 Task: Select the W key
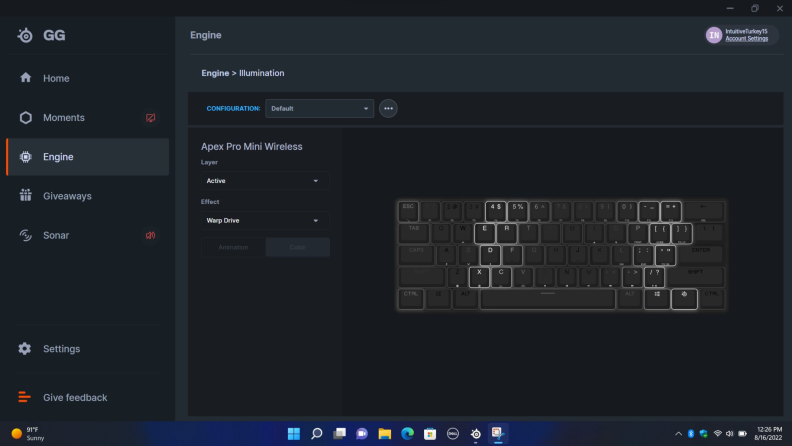click(x=463, y=233)
